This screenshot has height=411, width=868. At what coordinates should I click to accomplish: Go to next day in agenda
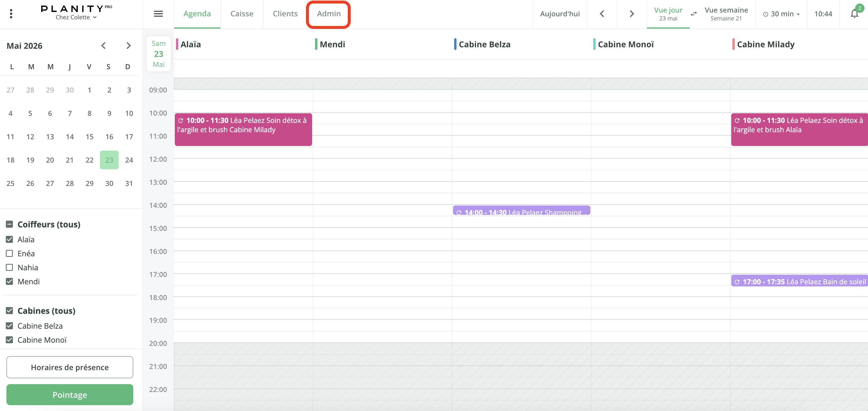pos(632,14)
